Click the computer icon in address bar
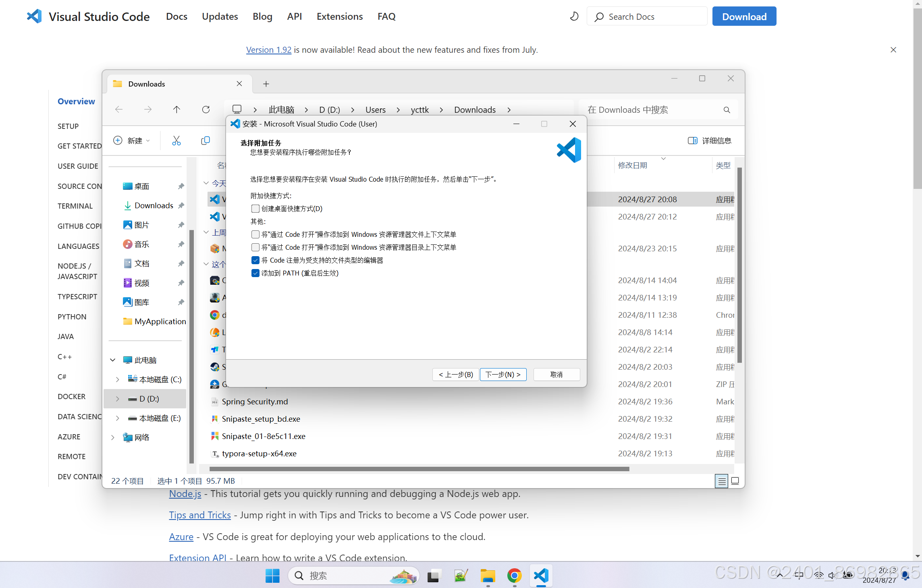The height and width of the screenshot is (588, 922). pos(237,110)
